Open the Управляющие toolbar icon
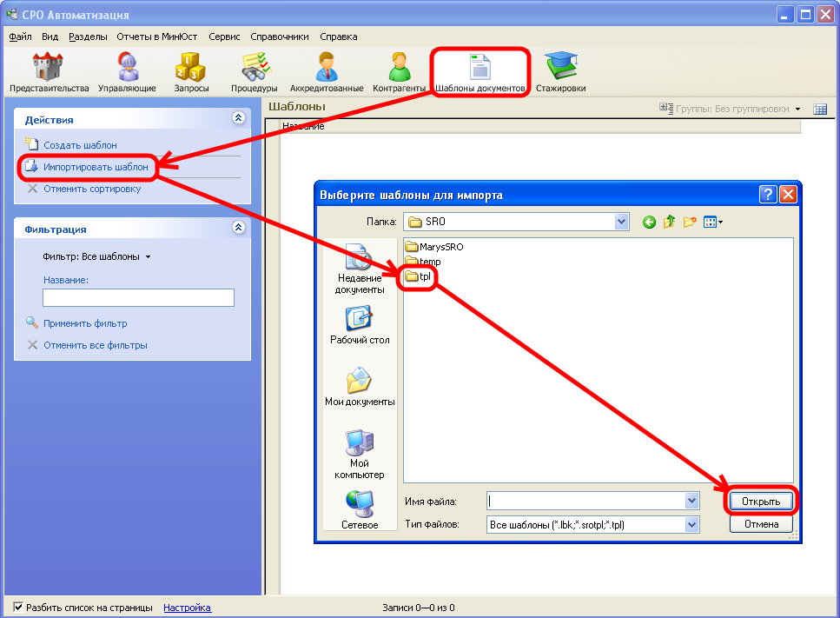Viewport: 840px width, 618px height. click(127, 68)
